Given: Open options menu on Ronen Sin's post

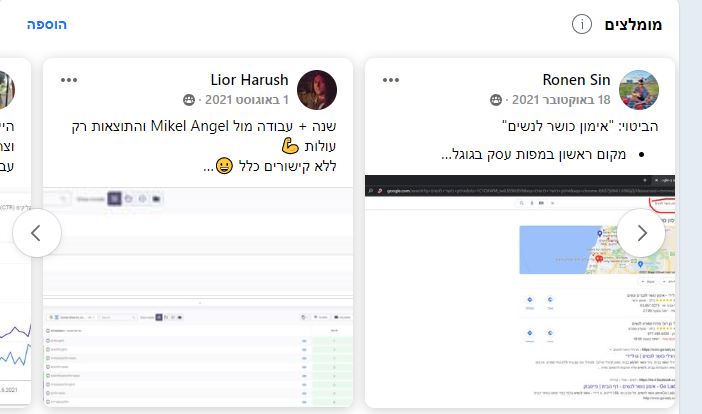Looking at the screenshot, I should point(390,80).
